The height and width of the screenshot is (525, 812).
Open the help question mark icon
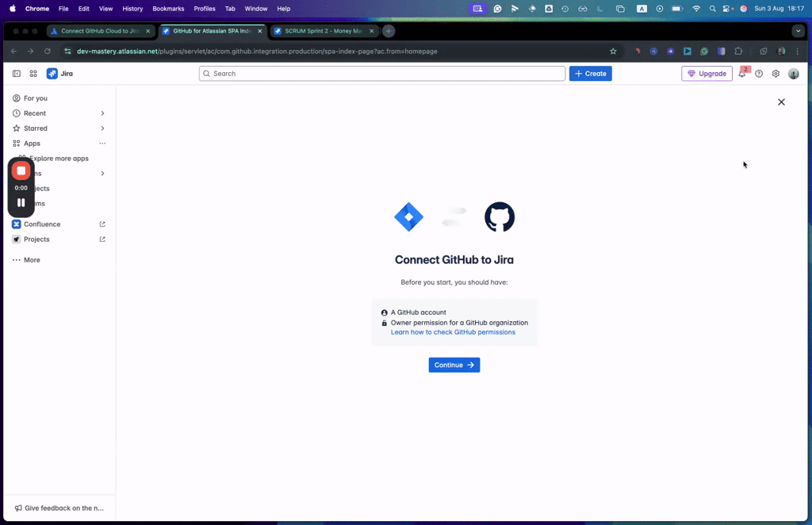coord(759,74)
